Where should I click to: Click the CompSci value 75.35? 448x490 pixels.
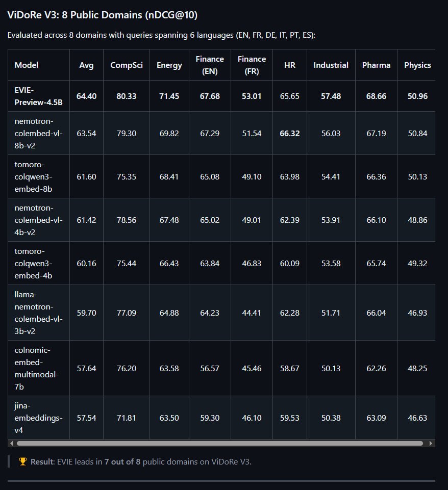coord(127,176)
